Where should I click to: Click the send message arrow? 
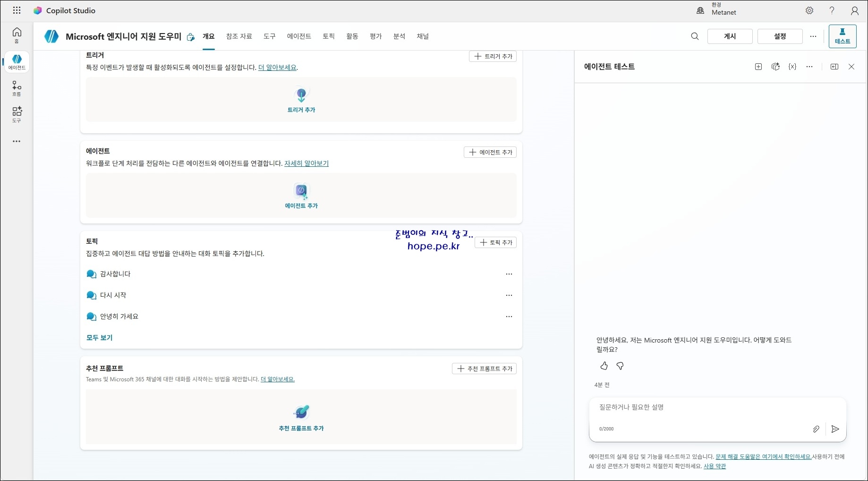coord(835,429)
